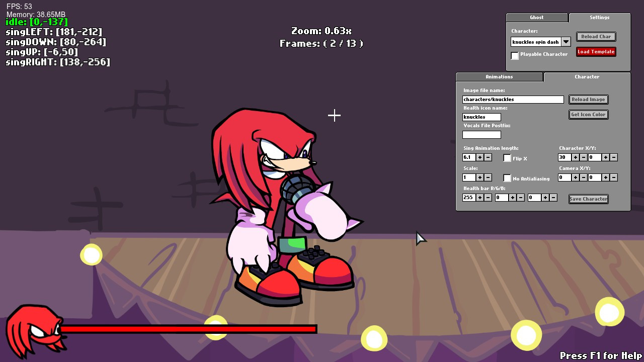Click Get Icon Color button
Screen dimensions: 644x362
(x=588, y=115)
